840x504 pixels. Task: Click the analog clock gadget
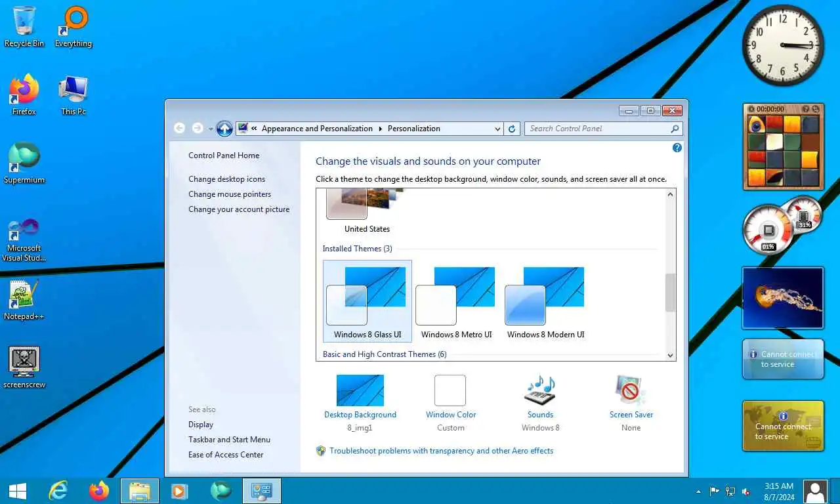(783, 45)
